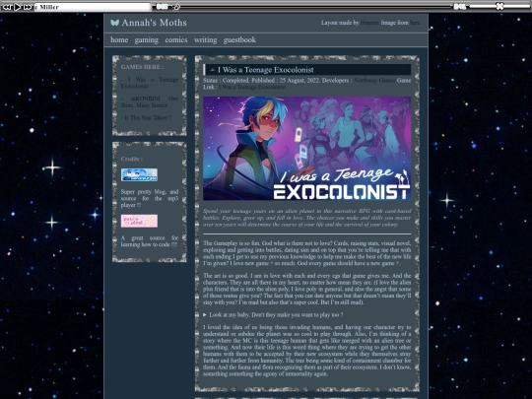Skip to next track in music player
532x399 pixels.
(28, 7)
